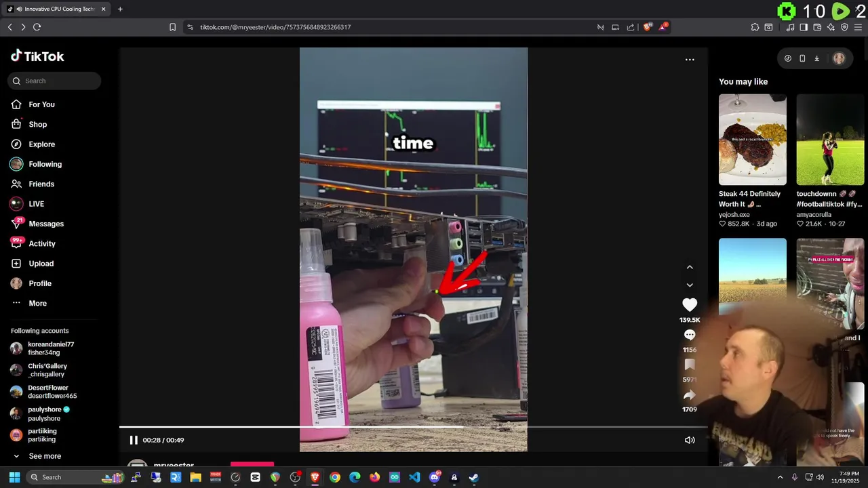Viewport: 868px width, 488px height.
Task: Open the LIVE page
Action: (36, 204)
